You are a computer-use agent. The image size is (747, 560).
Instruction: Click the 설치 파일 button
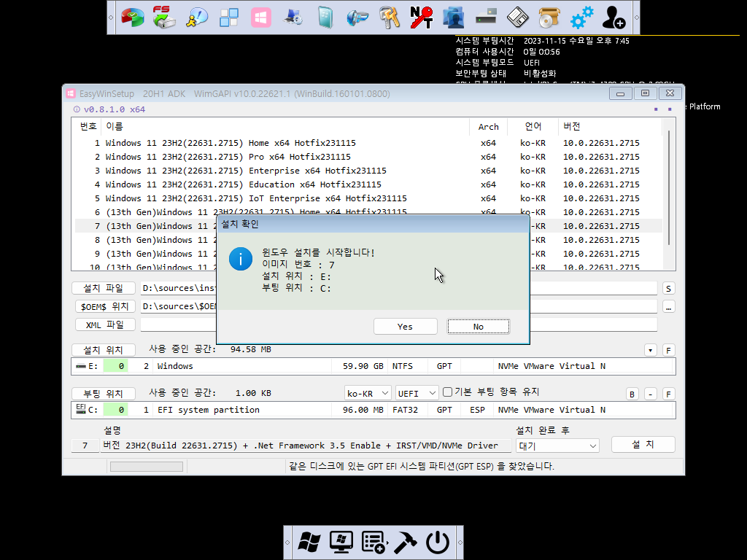point(104,288)
